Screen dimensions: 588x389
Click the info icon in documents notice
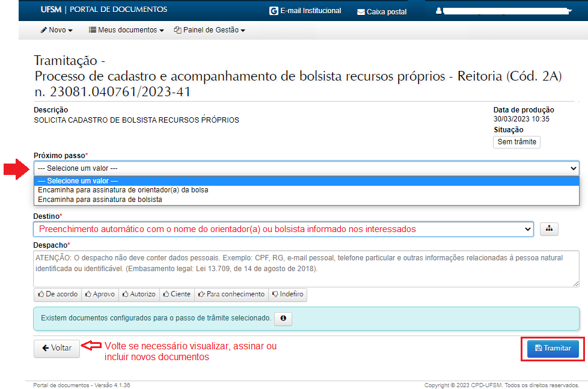(283, 318)
